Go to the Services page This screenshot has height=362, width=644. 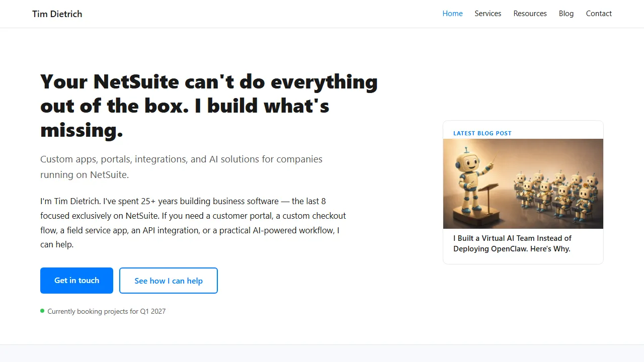tap(488, 14)
